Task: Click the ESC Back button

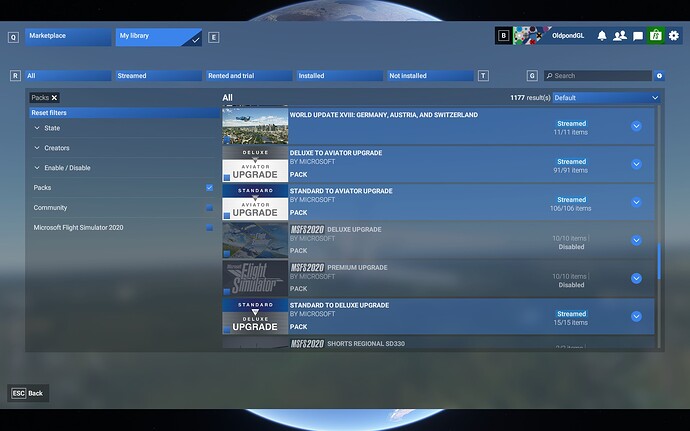Action: tap(28, 393)
